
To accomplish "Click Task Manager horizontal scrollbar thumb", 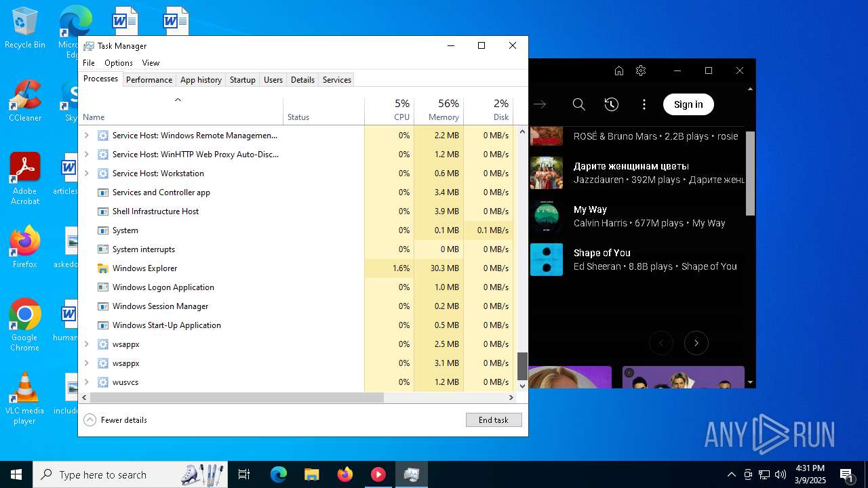I will coord(237,398).
